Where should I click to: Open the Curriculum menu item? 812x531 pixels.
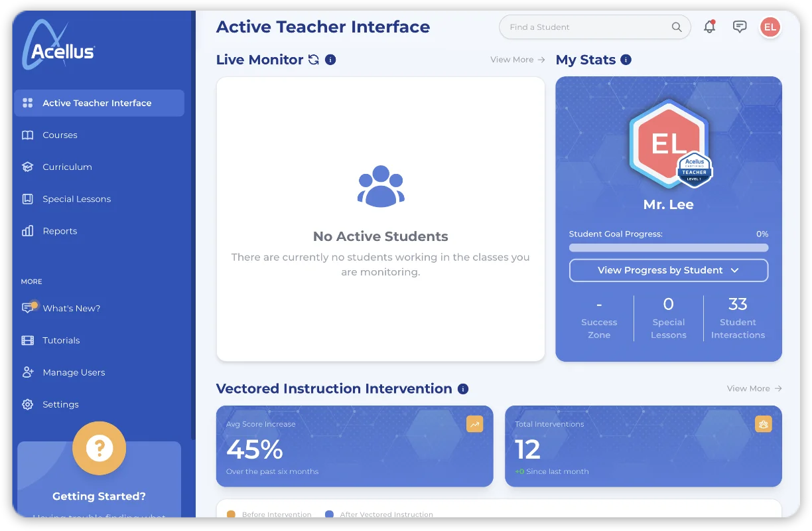pyautogui.click(x=99, y=167)
